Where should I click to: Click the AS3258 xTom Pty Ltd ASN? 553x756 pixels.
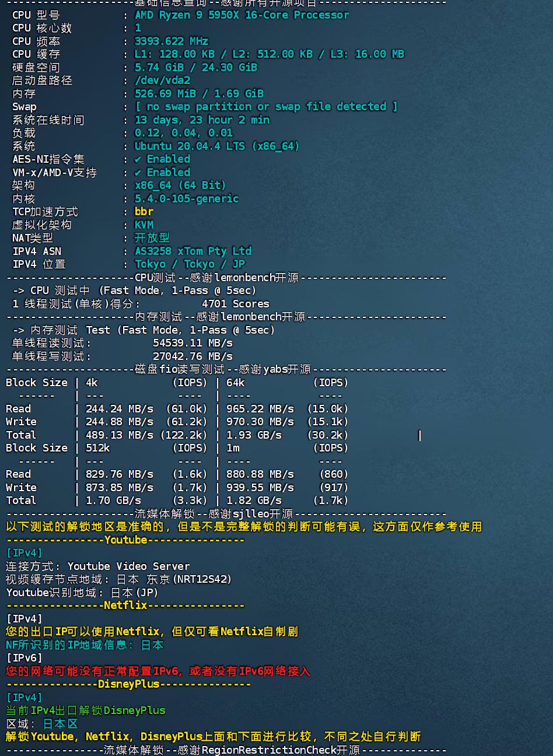[x=192, y=251]
